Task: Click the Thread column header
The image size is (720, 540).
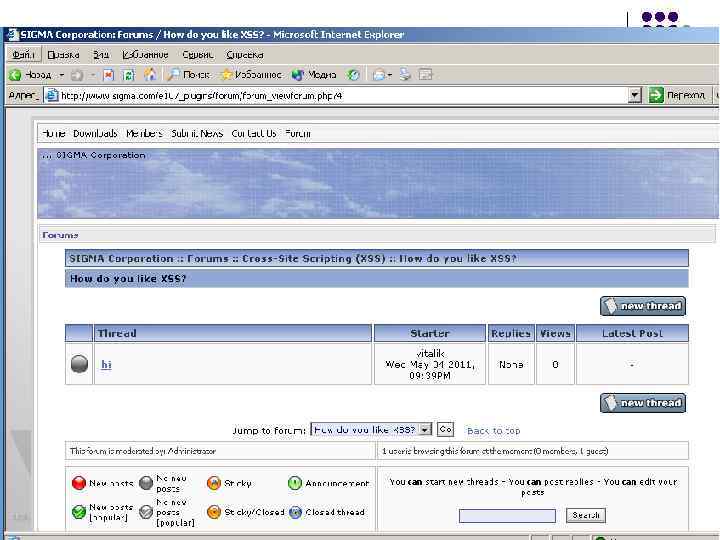Action: (233, 333)
